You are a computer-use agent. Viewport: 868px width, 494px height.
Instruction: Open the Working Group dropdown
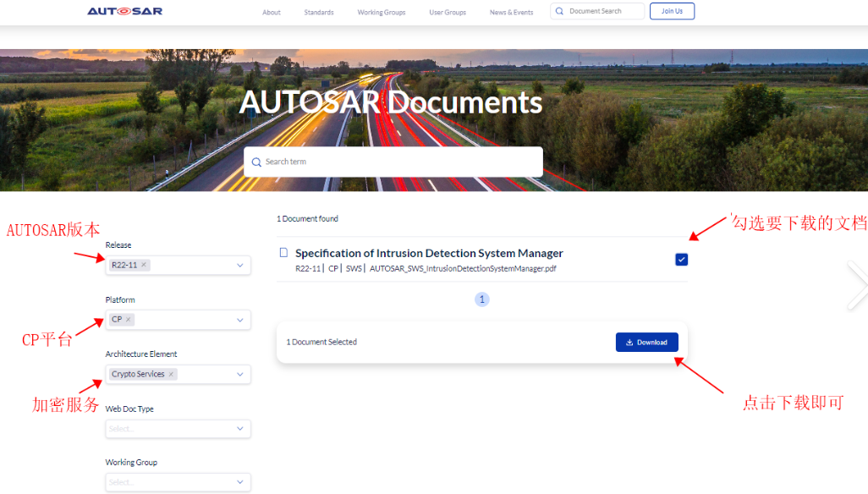(x=179, y=482)
